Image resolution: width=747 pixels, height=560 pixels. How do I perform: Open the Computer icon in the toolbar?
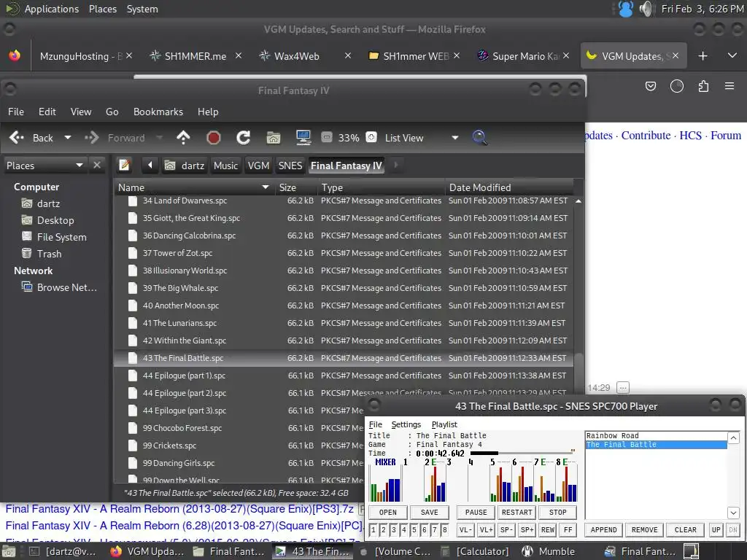pyautogui.click(x=303, y=138)
